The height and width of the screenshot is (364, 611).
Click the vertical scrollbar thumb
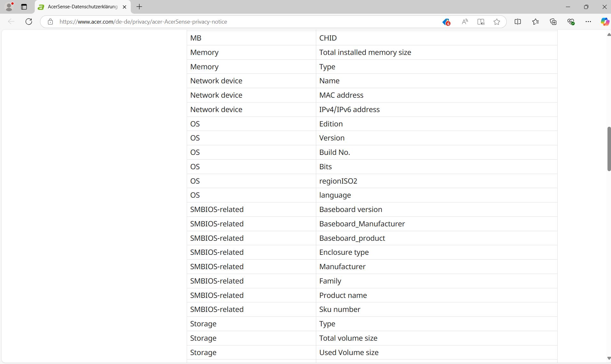(x=609, y=149)
